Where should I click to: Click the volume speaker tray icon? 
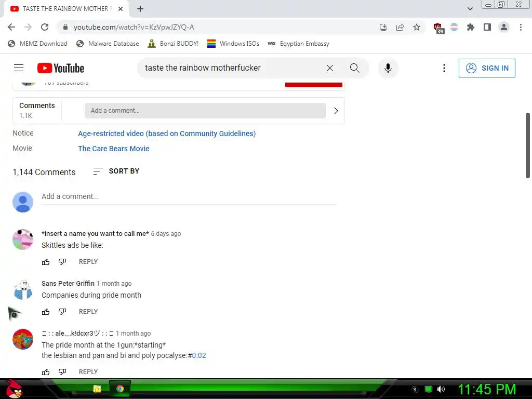441,389
